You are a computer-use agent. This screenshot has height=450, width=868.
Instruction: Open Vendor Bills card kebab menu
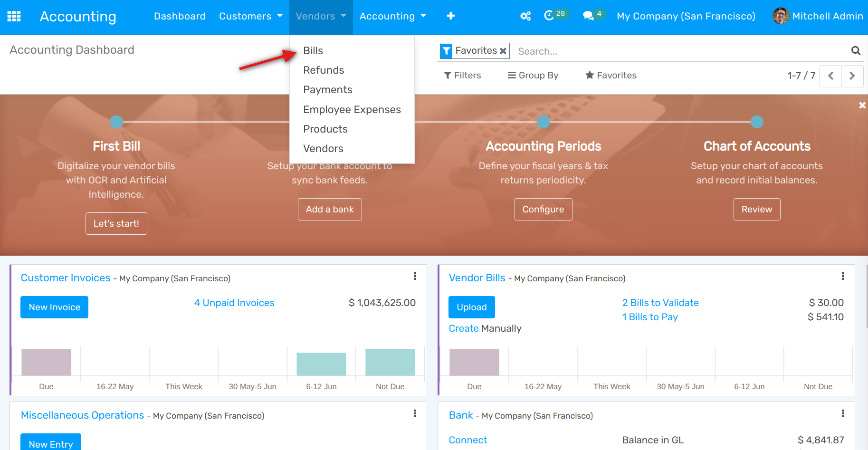[843, 277]
